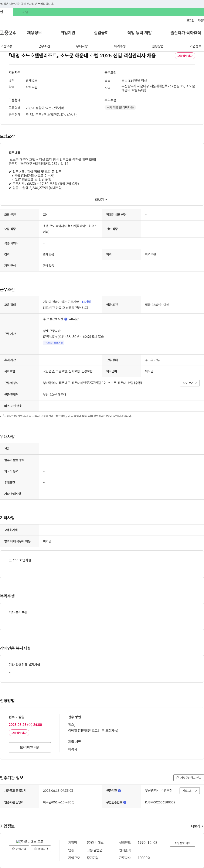204x868 pixels.
Task: Click 중견기업 company size text
Action: click(x=93, y=858)
